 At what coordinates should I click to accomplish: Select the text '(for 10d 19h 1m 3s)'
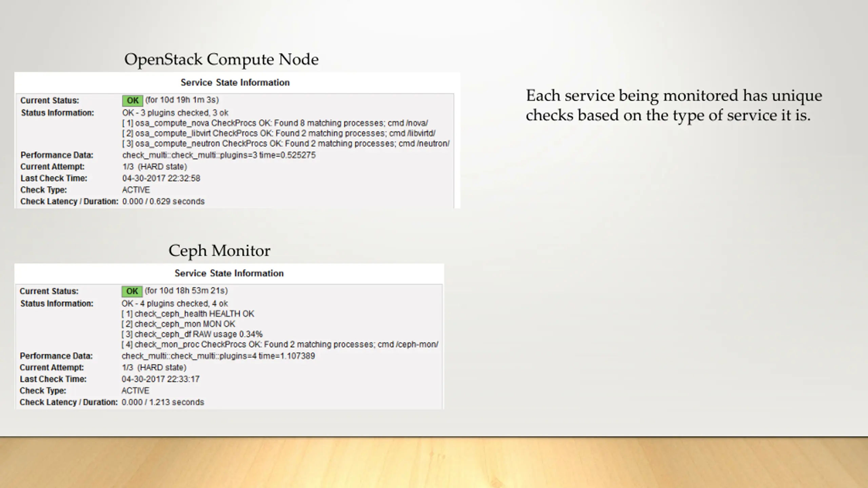point(182,100)
